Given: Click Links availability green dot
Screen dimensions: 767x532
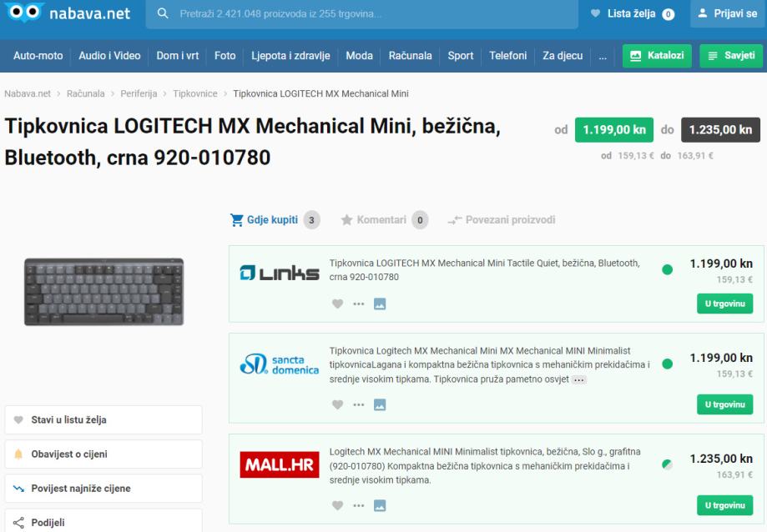Looking at the screenshot, I should click(667, 269).
